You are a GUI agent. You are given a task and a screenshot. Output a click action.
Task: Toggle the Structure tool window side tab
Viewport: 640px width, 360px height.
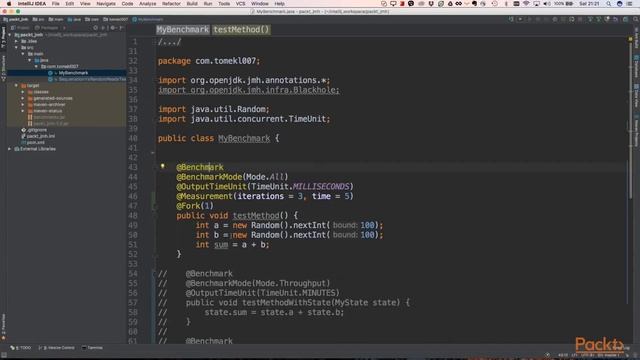(3, 68)
